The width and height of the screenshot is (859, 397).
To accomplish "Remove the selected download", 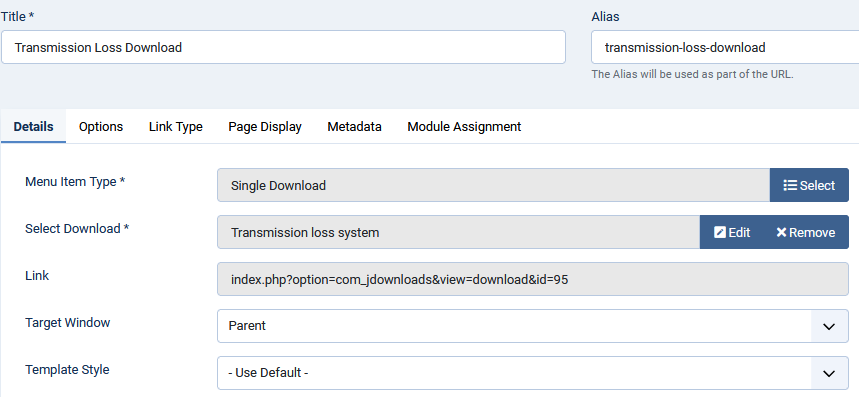I will click(806, 233).
